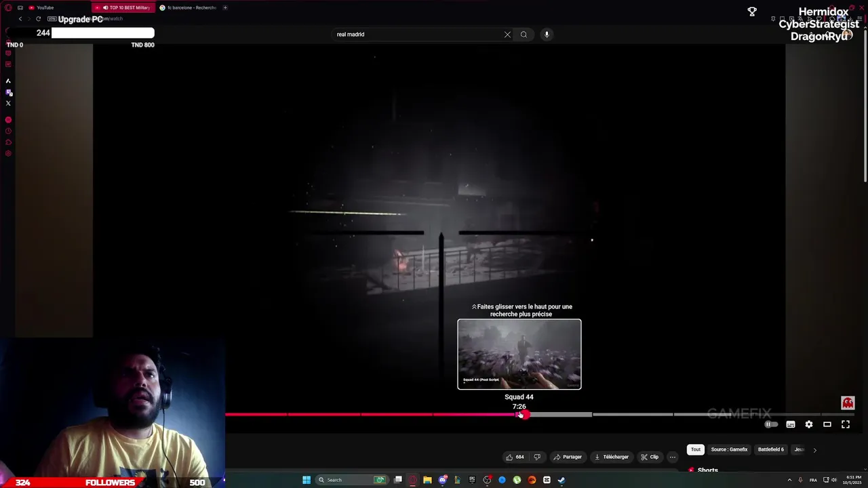Viewport: 868px width, 488px height.
Task: Submit search with the magnifier button
Action: tap(524, 35)
